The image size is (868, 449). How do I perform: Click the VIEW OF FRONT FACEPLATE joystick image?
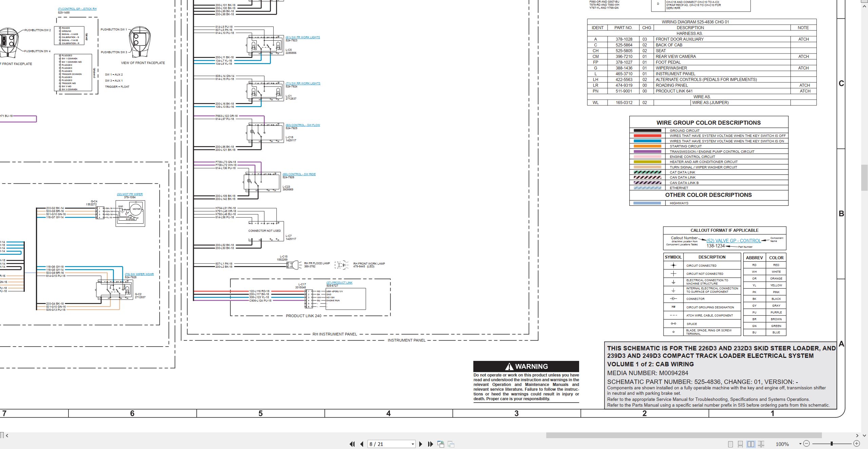139,42
